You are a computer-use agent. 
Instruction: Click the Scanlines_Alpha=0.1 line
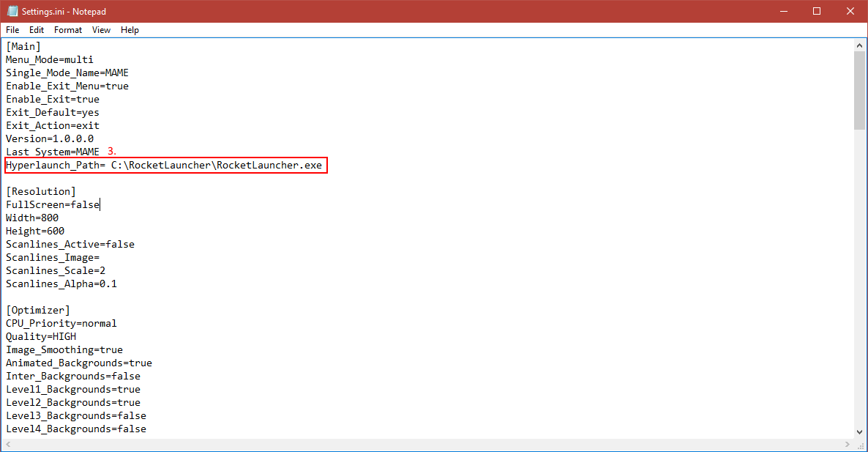61,284
